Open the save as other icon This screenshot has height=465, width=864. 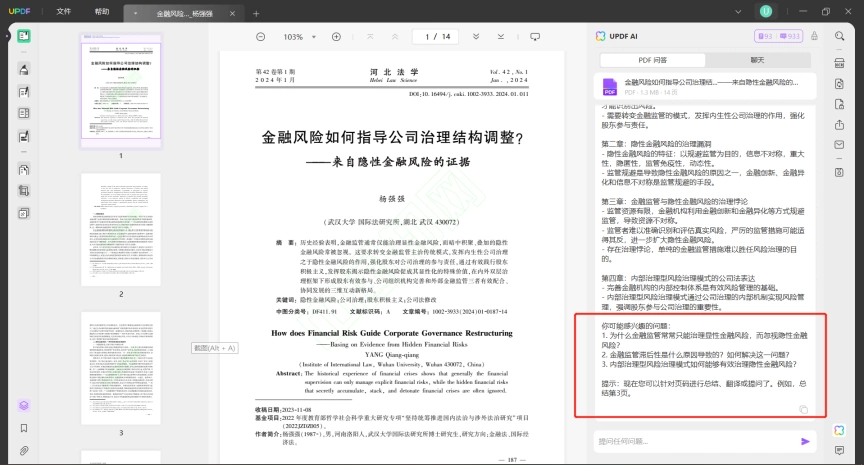point(839,172)
